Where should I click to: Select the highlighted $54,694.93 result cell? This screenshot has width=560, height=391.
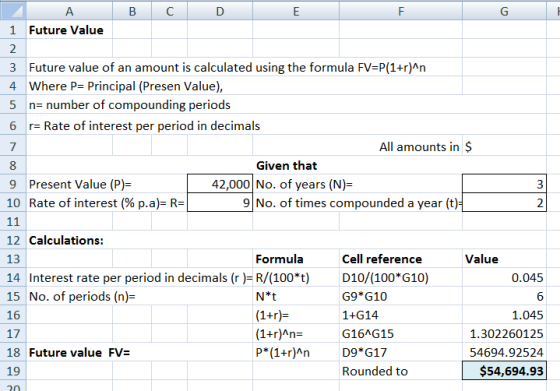[504, 371]
